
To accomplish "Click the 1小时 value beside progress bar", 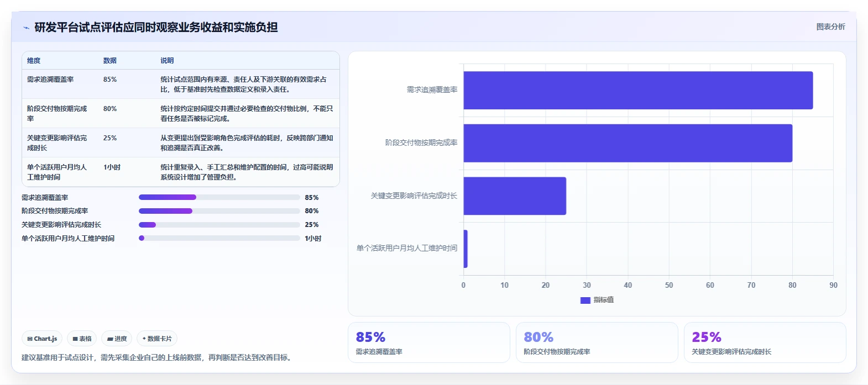I will [313, 239].
